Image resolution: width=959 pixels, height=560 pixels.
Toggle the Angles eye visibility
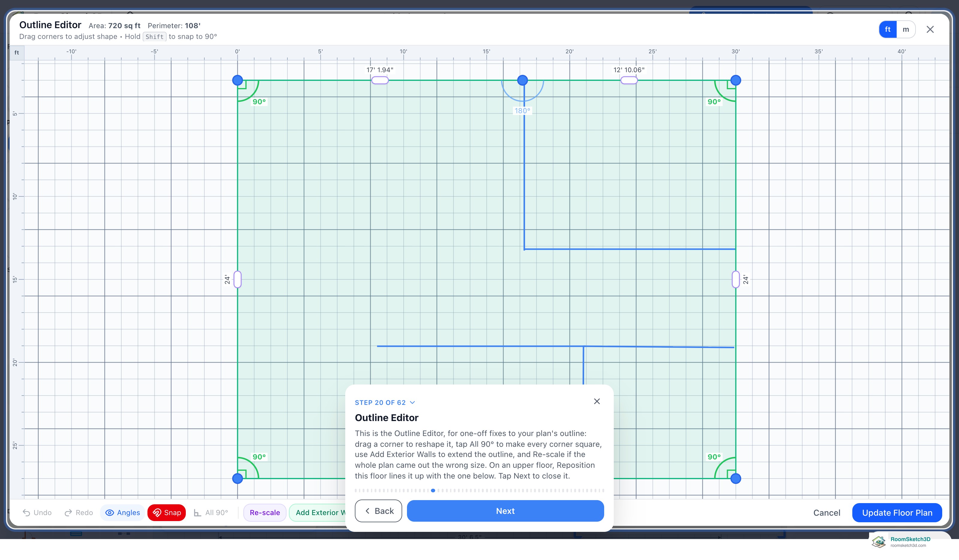[x=123, y=512]
